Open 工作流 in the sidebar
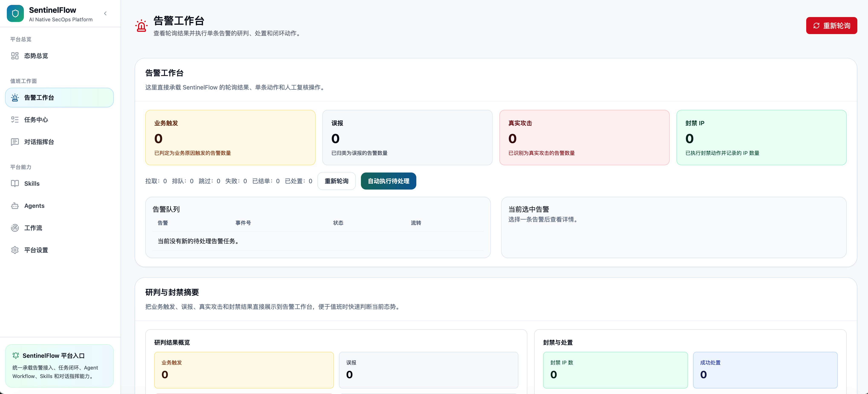The width and height of the screenshot is (868, 394). [x=60, y=228]
